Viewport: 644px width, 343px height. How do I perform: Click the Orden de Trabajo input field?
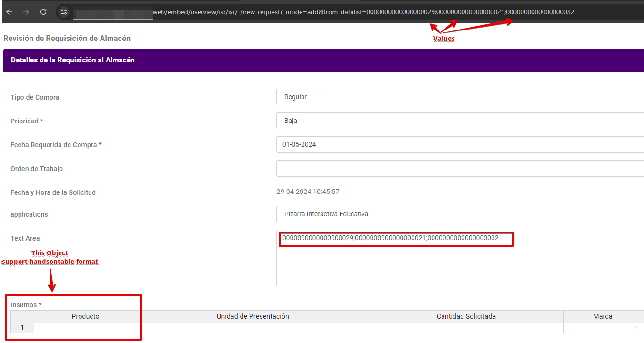460,168
